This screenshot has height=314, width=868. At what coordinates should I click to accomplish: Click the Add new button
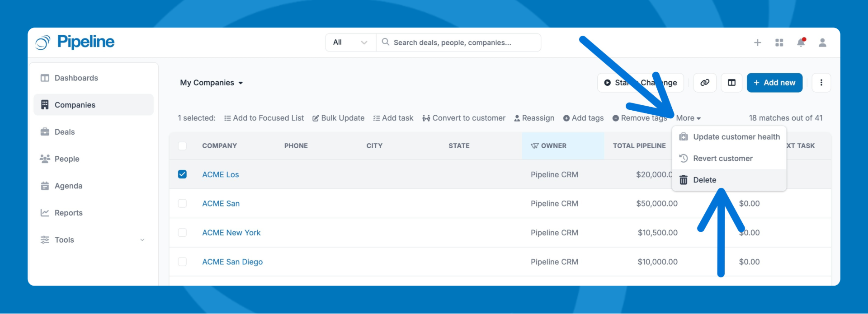774,83
